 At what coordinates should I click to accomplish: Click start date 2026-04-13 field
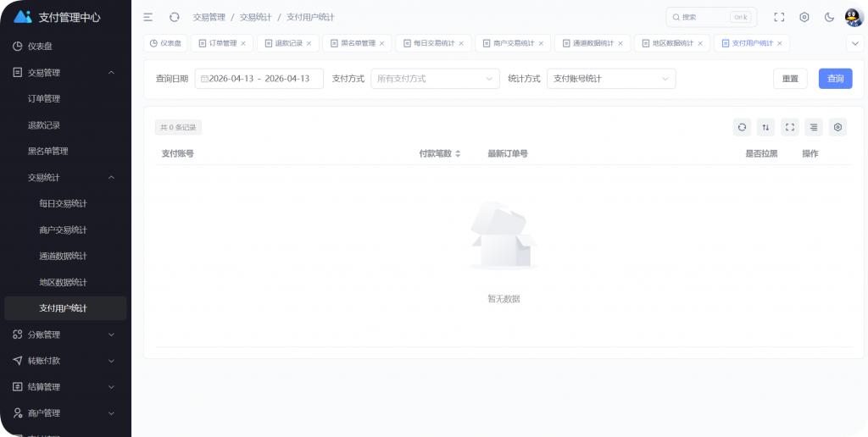click(x=231, y=79)
